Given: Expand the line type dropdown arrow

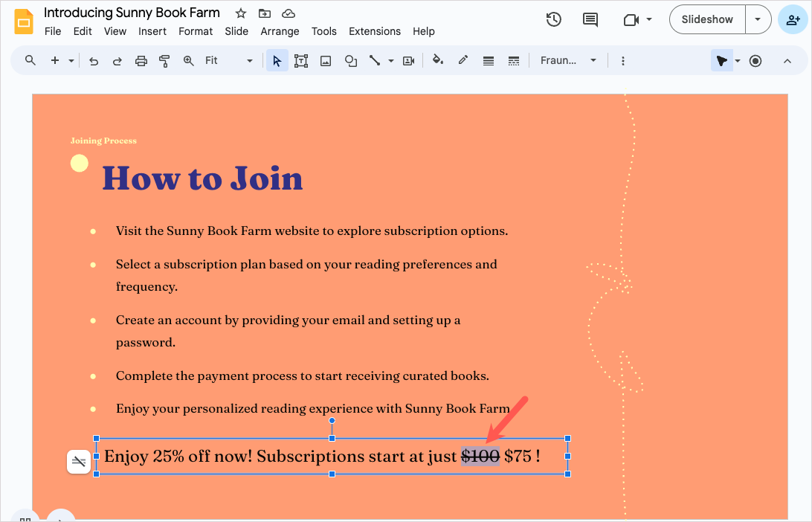Looking at the screenshot, I should click(391, 61).
